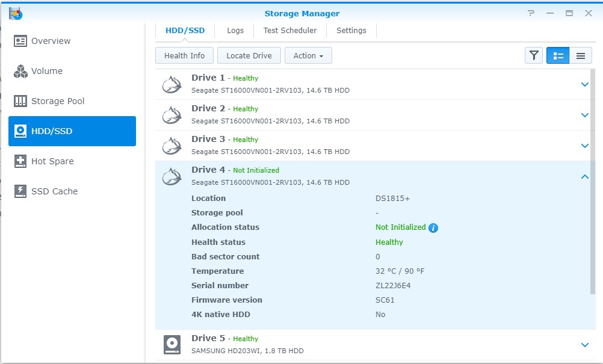
Task: Open Storage Manager help question mark
Action: 531,13
